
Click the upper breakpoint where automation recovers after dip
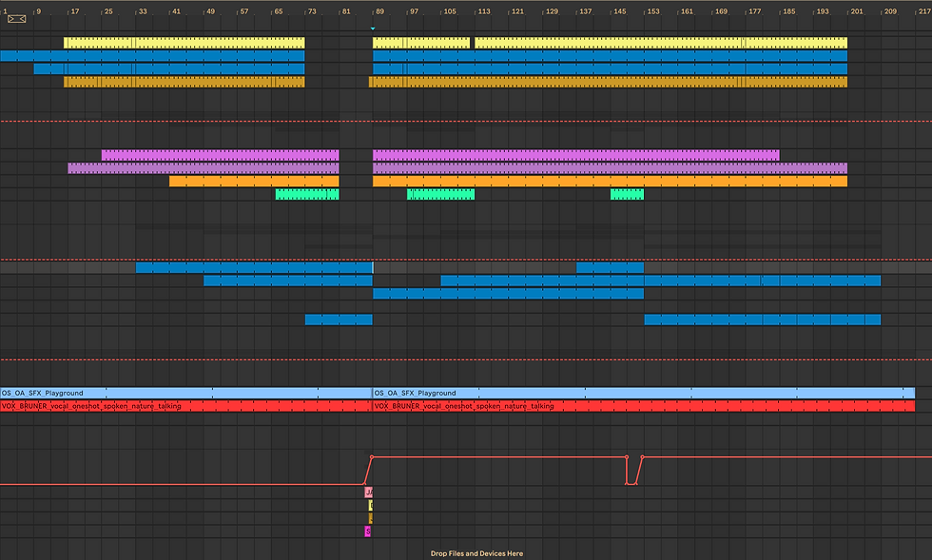coord(643,457)
